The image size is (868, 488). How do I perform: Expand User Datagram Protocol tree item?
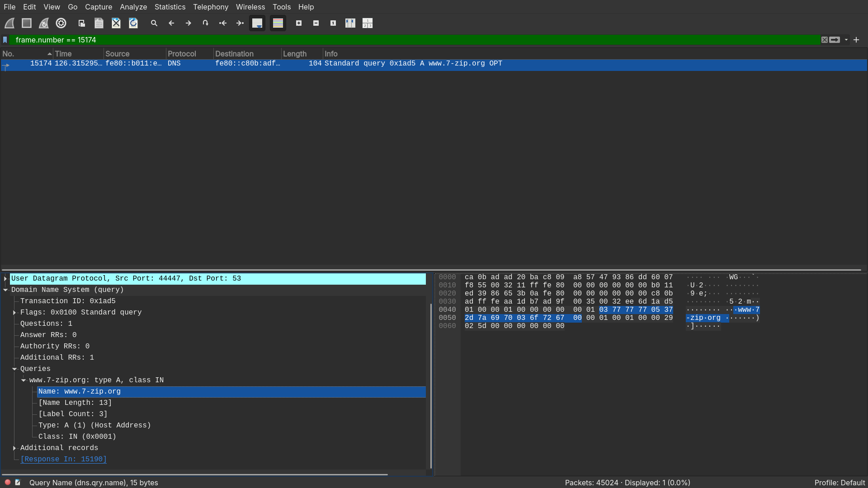5,279
